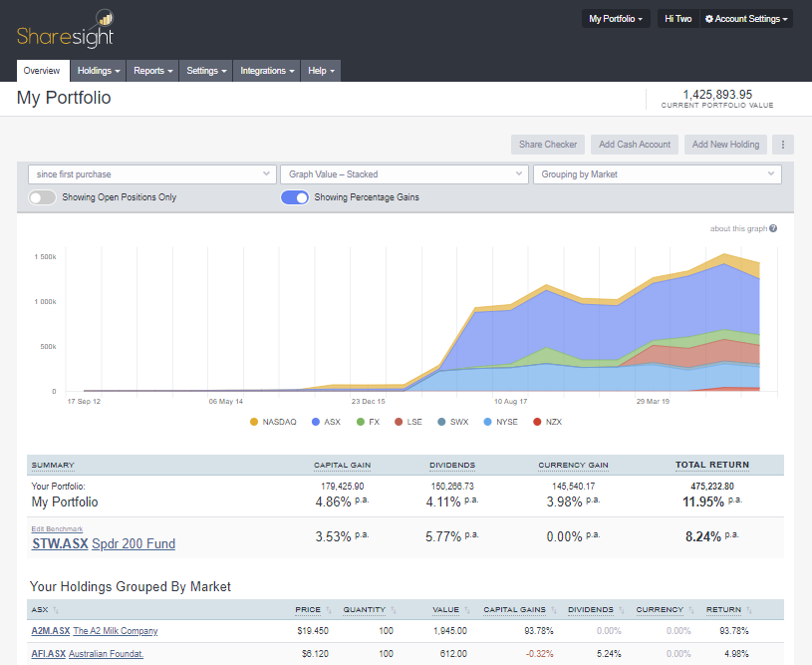Sort holdings by Price column arrows

point(329,610)
